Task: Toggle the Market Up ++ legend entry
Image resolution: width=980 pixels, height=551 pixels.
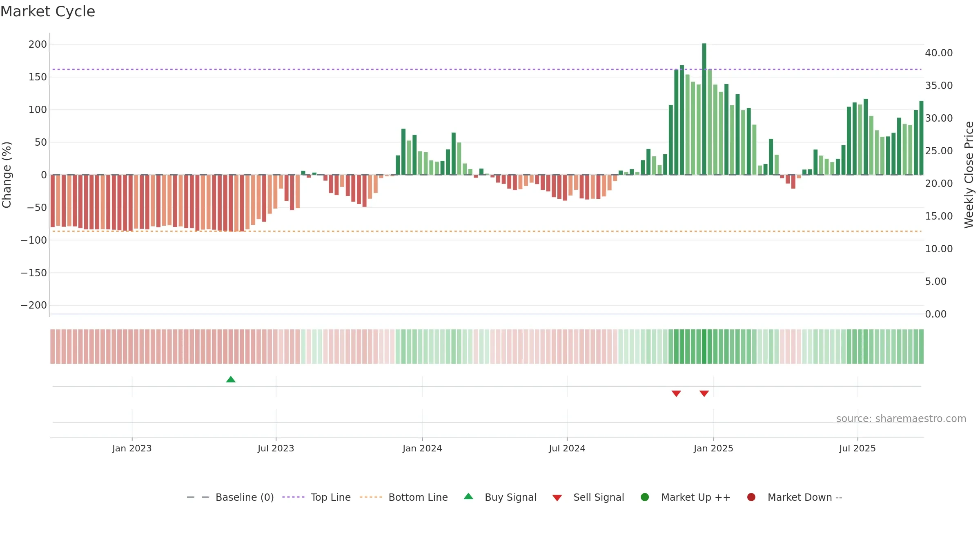Action: tap(686, 497)
